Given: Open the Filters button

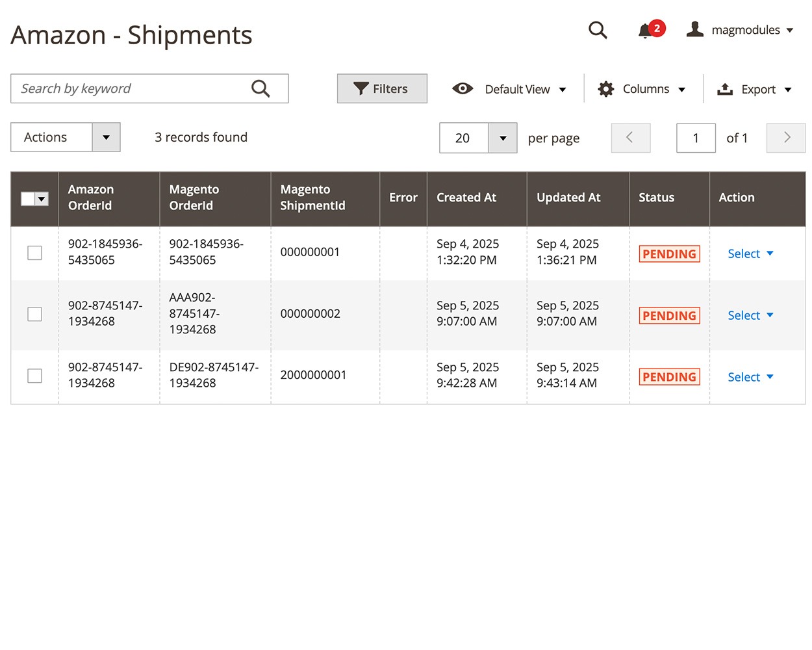Looking at the screenshot, I should [x=382, y=89].
